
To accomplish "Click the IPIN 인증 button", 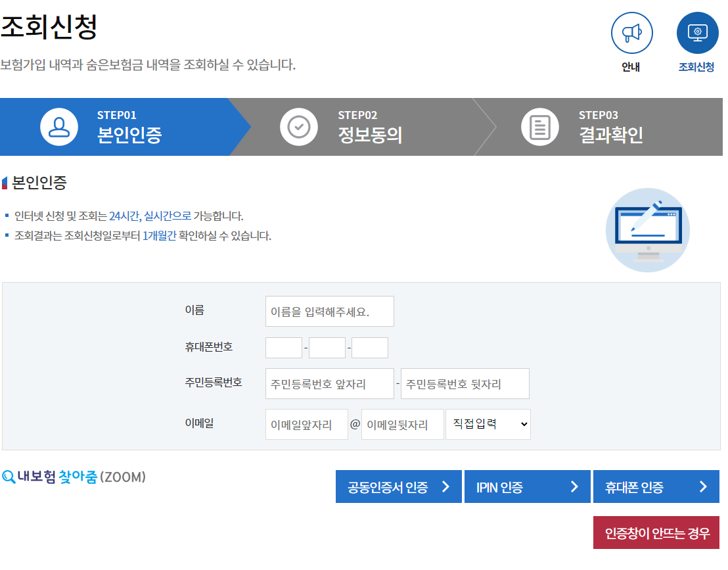I will (527, 487).
